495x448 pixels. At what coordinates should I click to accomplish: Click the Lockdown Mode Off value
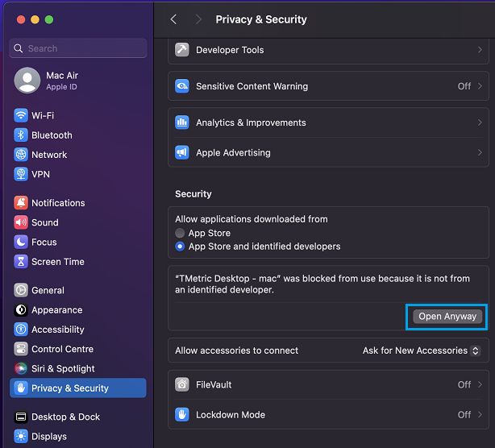(x=464, y=414)
